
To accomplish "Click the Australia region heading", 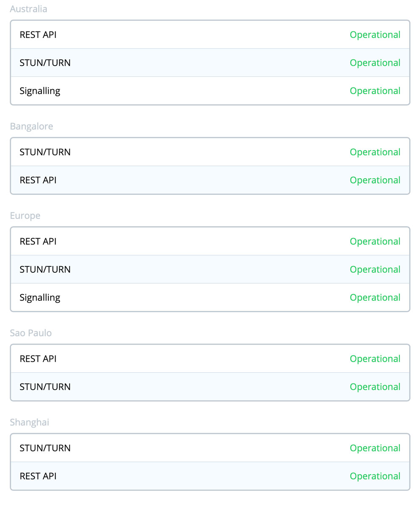I will tap(29, 9).
